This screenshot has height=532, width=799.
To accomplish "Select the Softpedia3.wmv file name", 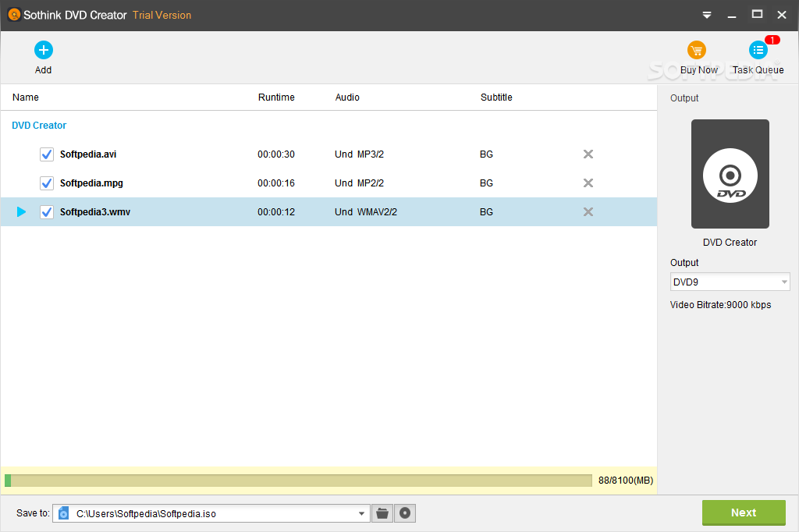I will pos(94,212).
